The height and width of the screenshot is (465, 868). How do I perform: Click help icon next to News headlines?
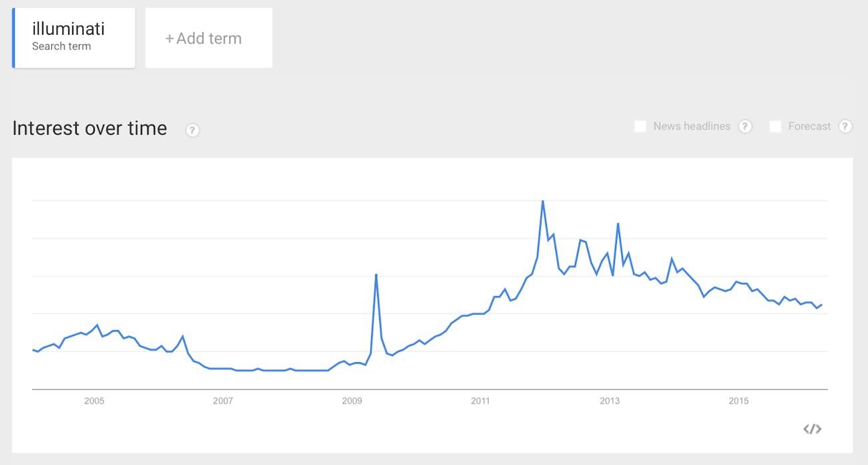tap(745, 126)
